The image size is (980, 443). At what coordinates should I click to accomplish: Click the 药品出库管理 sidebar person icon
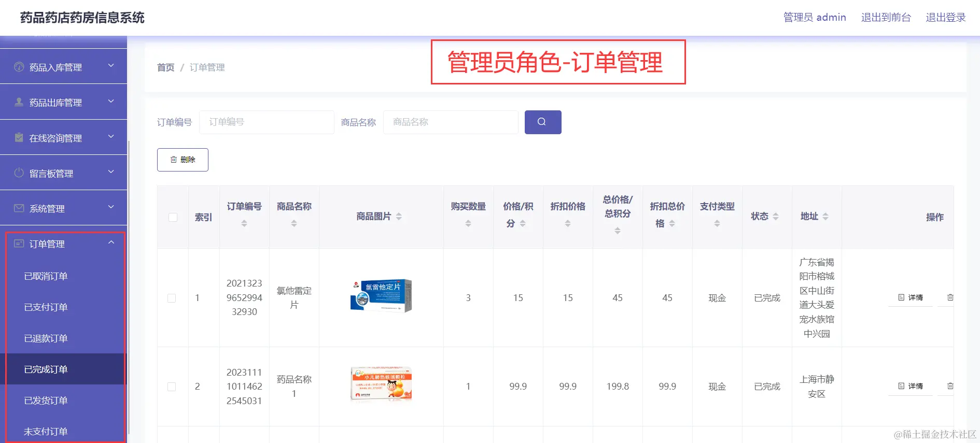coord(19,102)
